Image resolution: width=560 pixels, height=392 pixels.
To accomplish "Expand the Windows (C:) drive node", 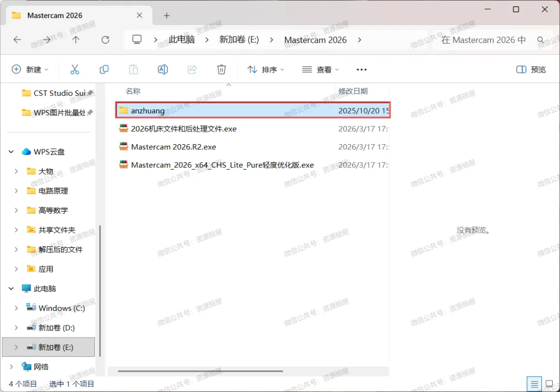I will [x=16, y=308].
